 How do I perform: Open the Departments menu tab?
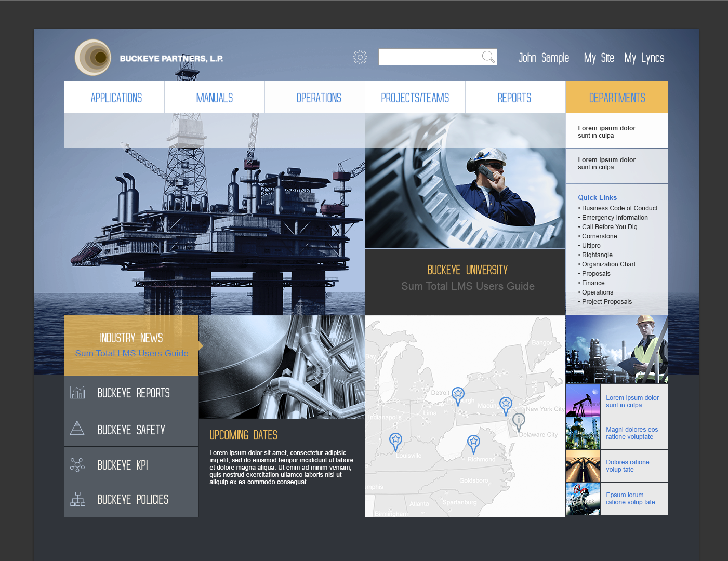tap(617, 97)
